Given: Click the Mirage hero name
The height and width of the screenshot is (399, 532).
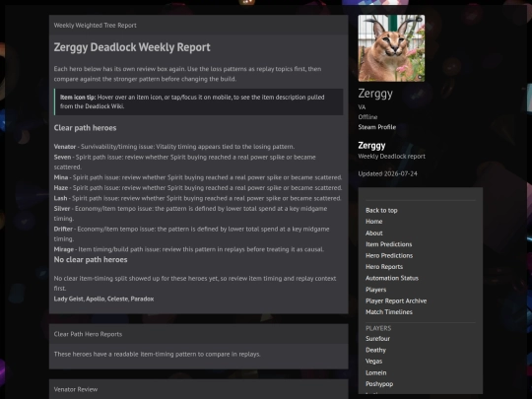Looking at the screenshot, I should pos(64,249).
